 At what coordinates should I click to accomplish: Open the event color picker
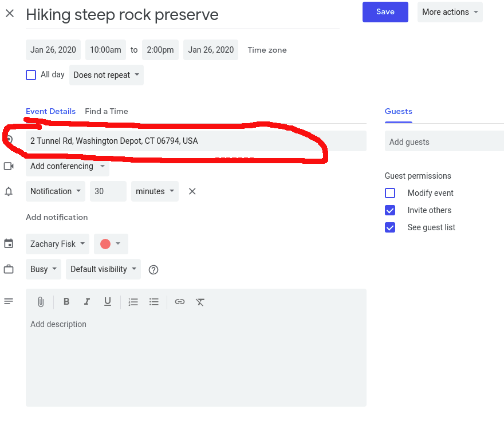(111, 244)
